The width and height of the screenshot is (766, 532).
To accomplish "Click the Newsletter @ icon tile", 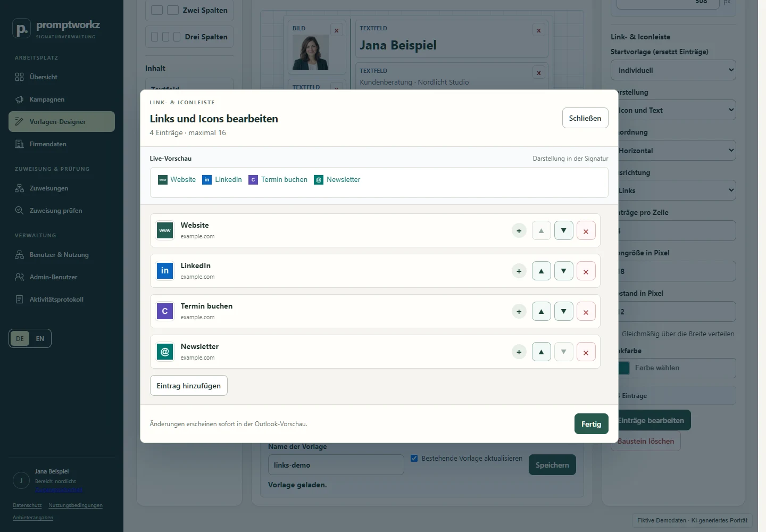I will (165, 352).
